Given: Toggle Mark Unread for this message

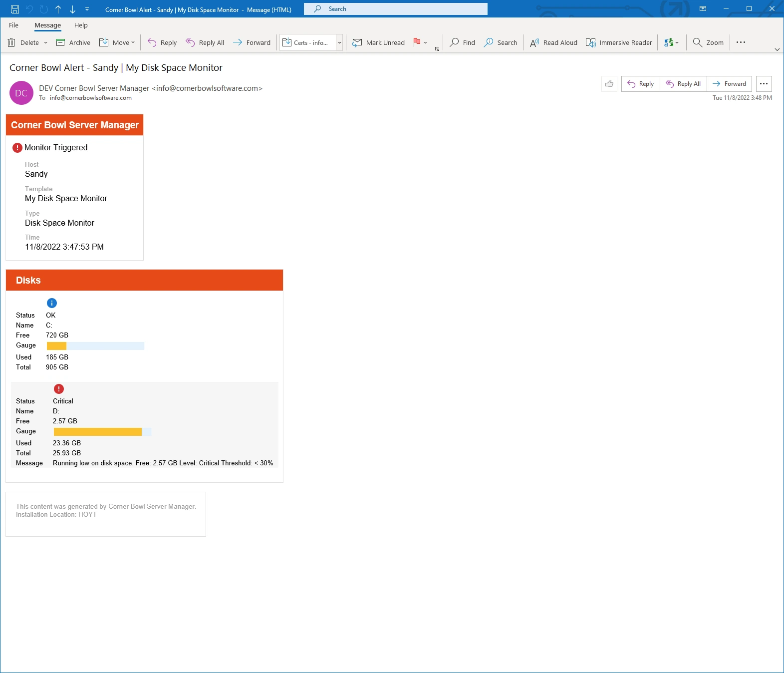Looking at the screenshot, I should (379, 43).
